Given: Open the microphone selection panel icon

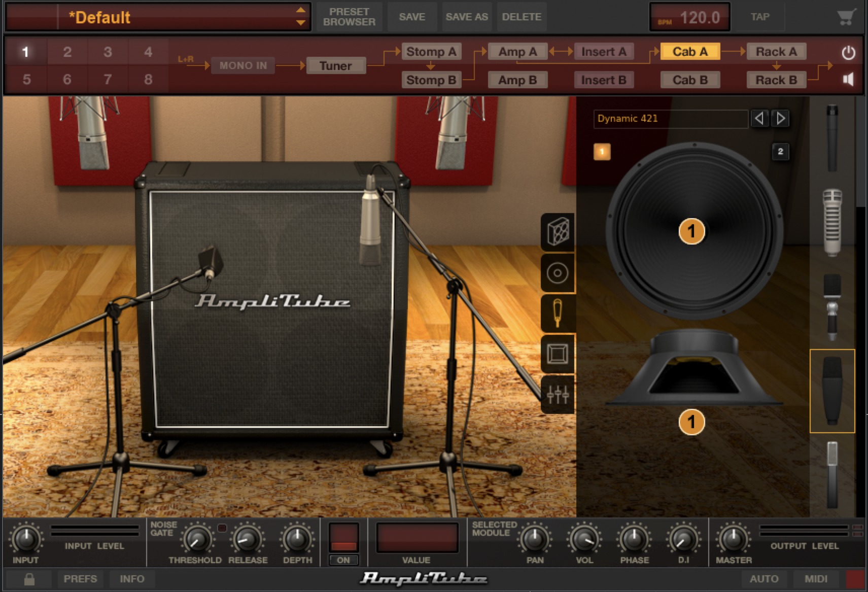Looking at the screenshot, I should (x=558, y=313).
